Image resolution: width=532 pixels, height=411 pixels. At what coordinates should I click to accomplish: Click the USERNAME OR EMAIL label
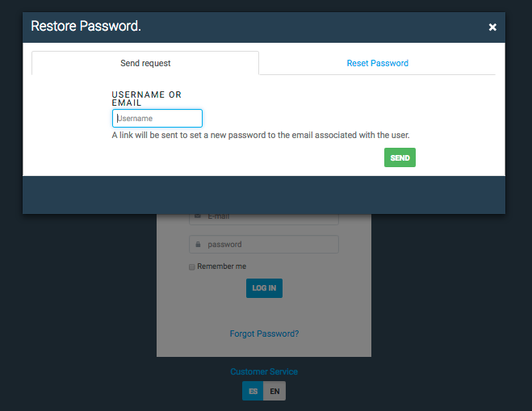point(146,99)
